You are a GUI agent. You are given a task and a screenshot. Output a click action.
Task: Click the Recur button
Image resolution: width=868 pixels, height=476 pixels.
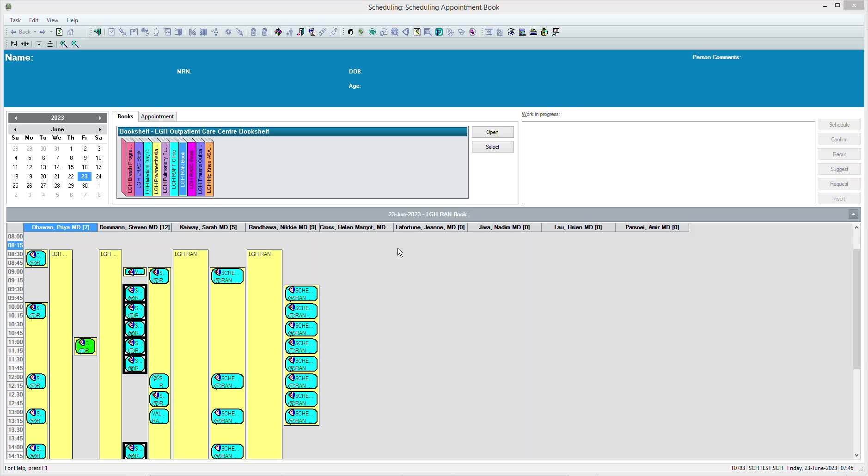tap(839, 154)
